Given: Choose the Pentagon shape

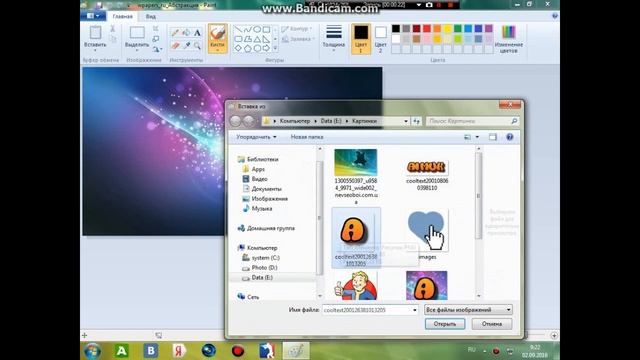Looking at the screenshot, I should point(247,49).
